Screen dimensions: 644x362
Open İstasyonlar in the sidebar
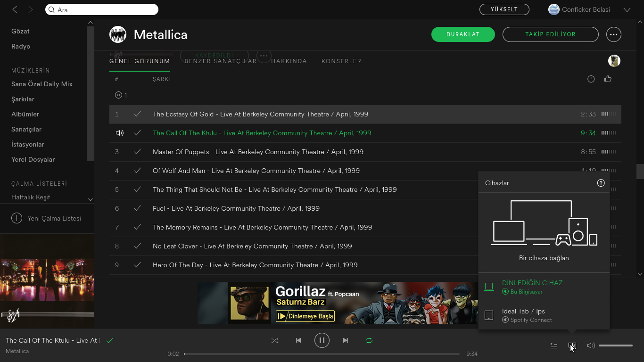28,144
